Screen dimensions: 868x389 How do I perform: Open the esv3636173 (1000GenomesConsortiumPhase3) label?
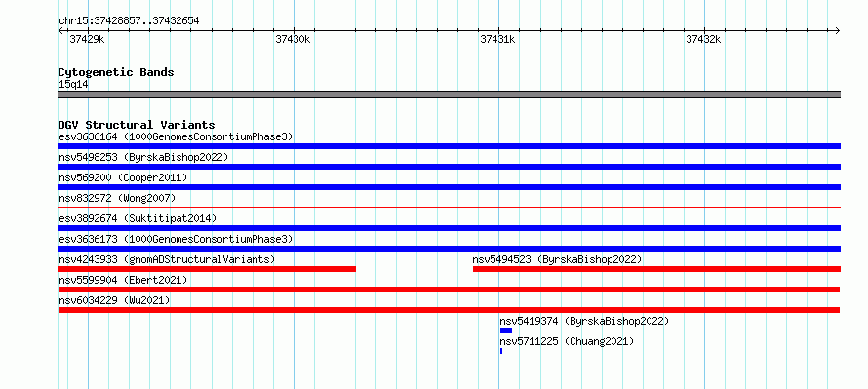[x=176, y=239]
